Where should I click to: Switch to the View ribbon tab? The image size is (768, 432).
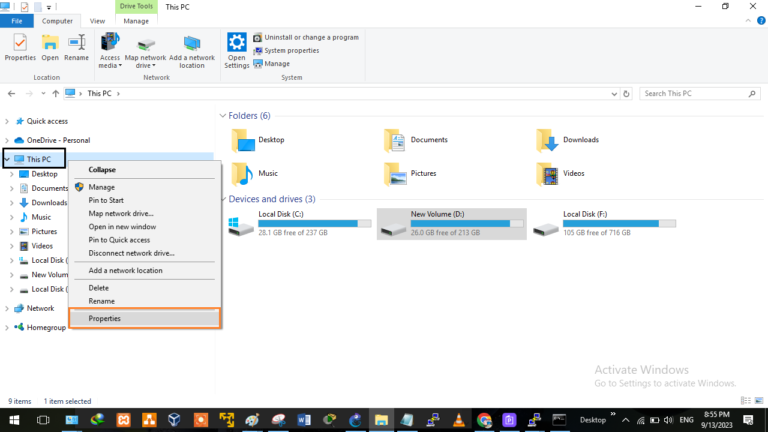click(97, 20)
